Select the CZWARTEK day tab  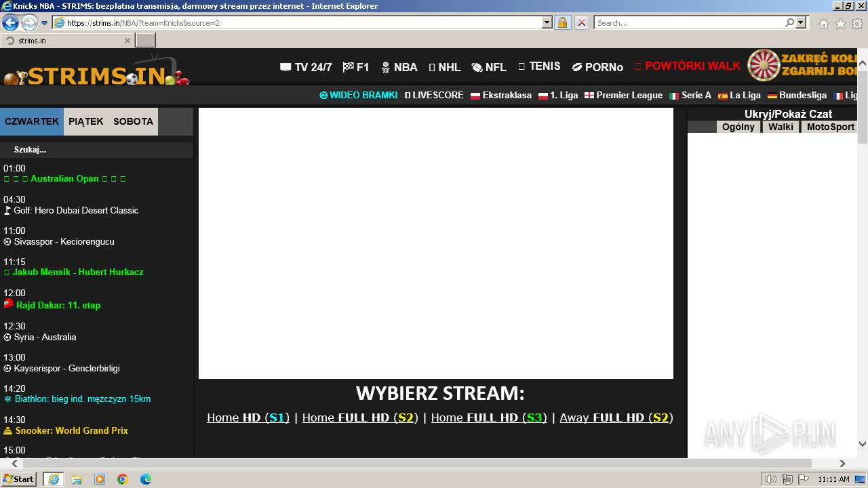point(32,122)
